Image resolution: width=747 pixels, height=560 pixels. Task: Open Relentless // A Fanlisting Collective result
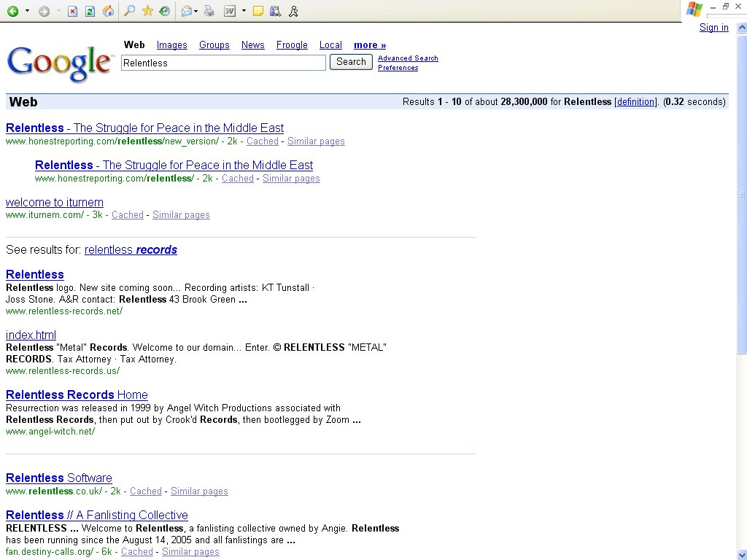click(97, 516)
